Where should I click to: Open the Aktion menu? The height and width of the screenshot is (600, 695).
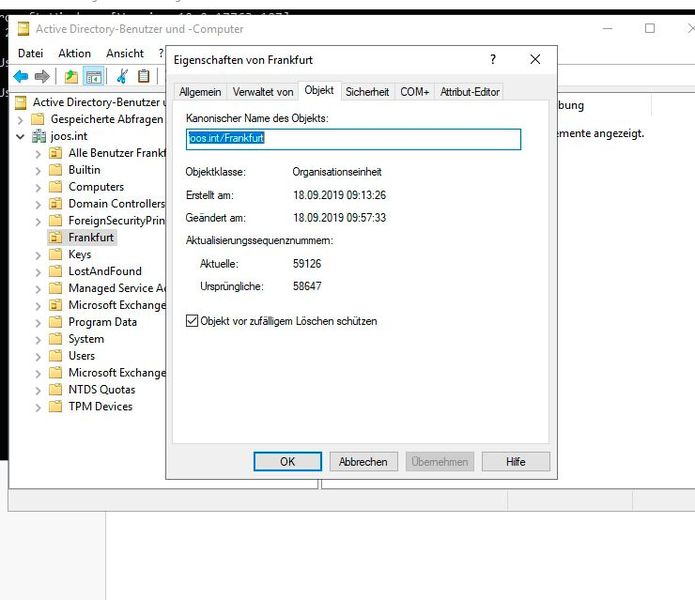coord(74,53)
